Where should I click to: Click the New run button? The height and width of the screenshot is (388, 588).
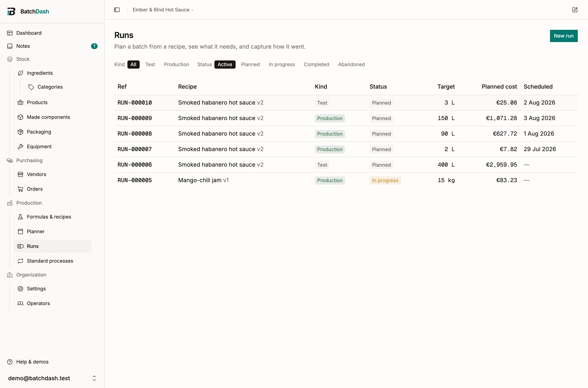564,36
